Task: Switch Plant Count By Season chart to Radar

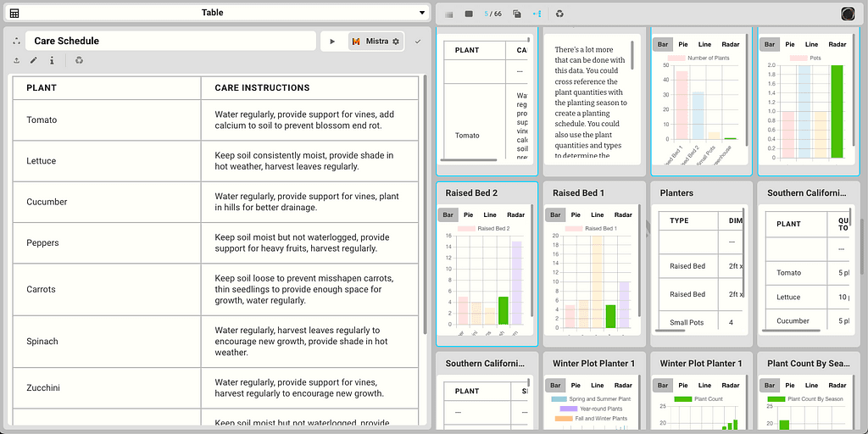Action: coord(837,386)
